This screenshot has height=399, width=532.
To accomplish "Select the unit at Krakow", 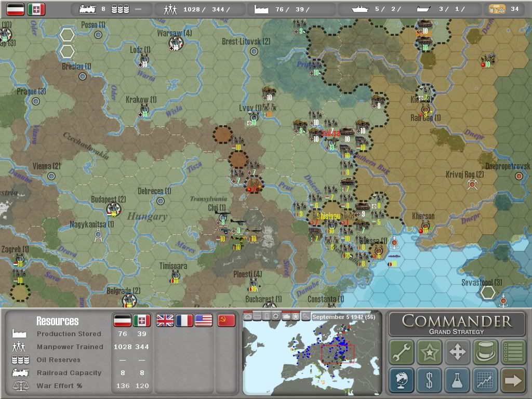I will [144, 110].
